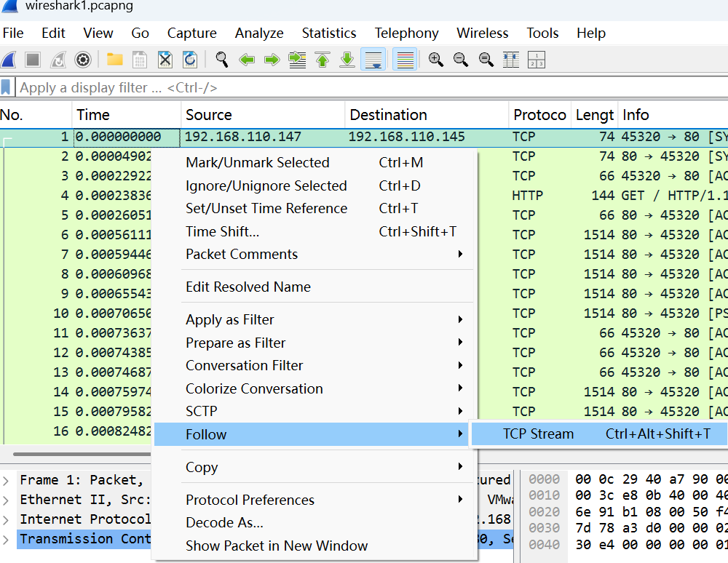Screen dimensions: 728x563
Task: Toggle packet list colorization button
Action: (404, 60)
